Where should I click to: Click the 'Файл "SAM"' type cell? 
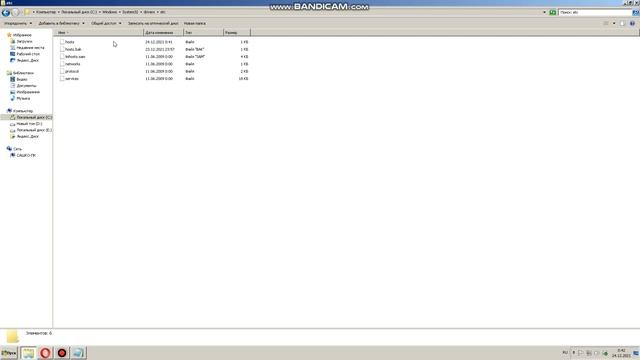click(195, 57)
